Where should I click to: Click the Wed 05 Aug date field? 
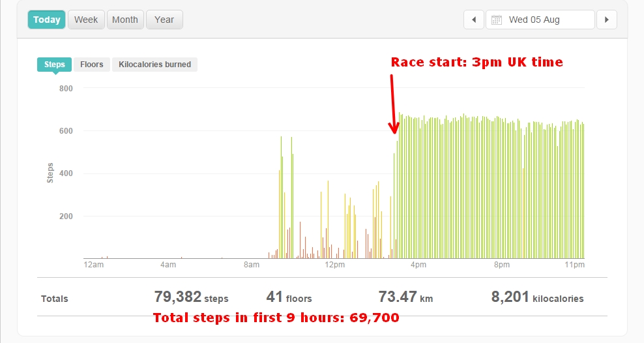540,20
